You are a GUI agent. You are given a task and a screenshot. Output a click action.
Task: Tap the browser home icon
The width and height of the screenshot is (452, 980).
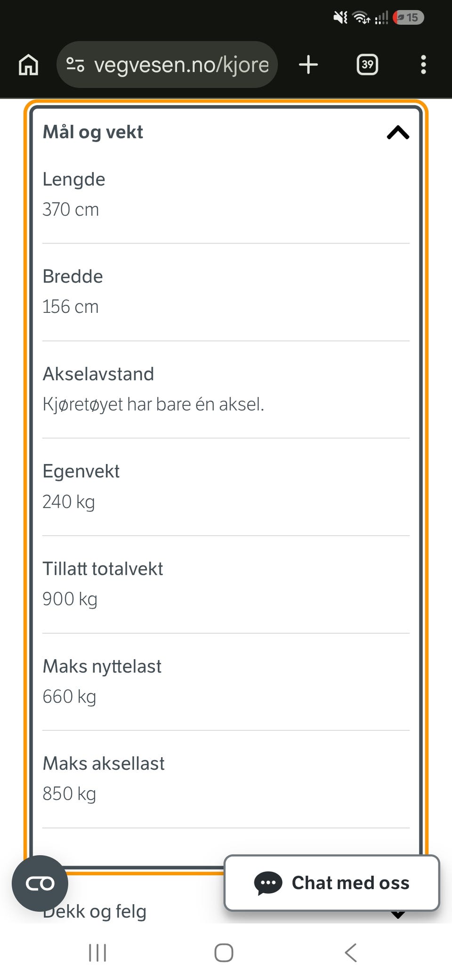click(x=28, y=65)
